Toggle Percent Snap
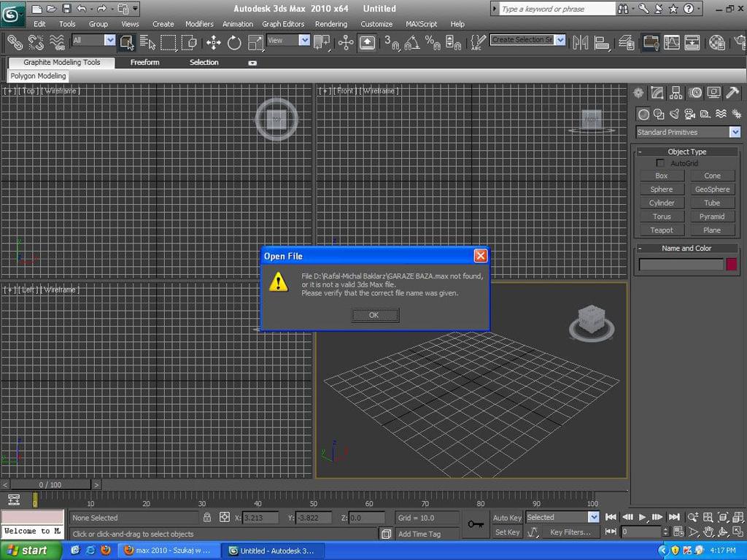The width and height of the screenshot is (747, 560). coord(433,43)
